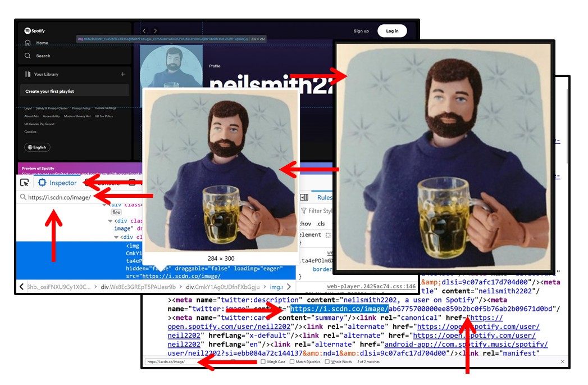
Task: Click the Sign up link
Action: coord(361,31)
